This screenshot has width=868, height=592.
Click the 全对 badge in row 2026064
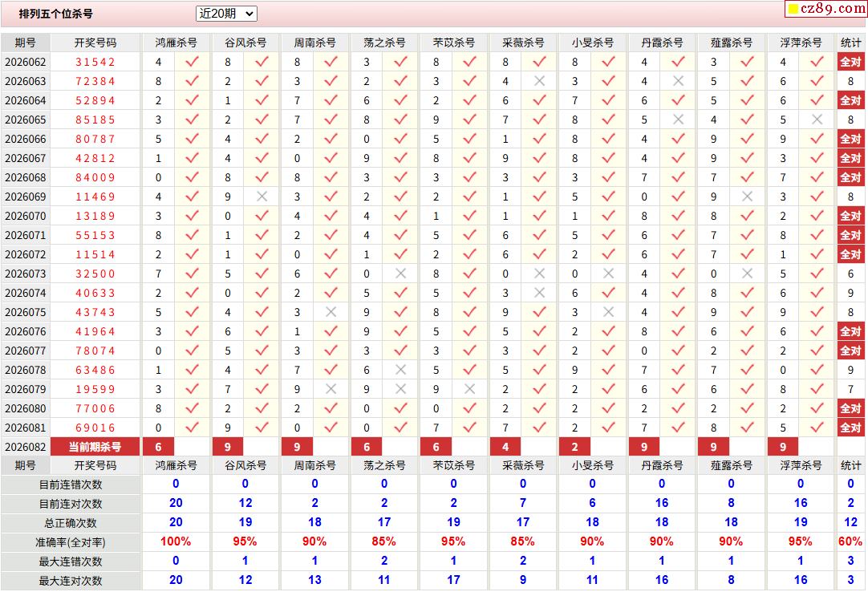click(851, 100)
